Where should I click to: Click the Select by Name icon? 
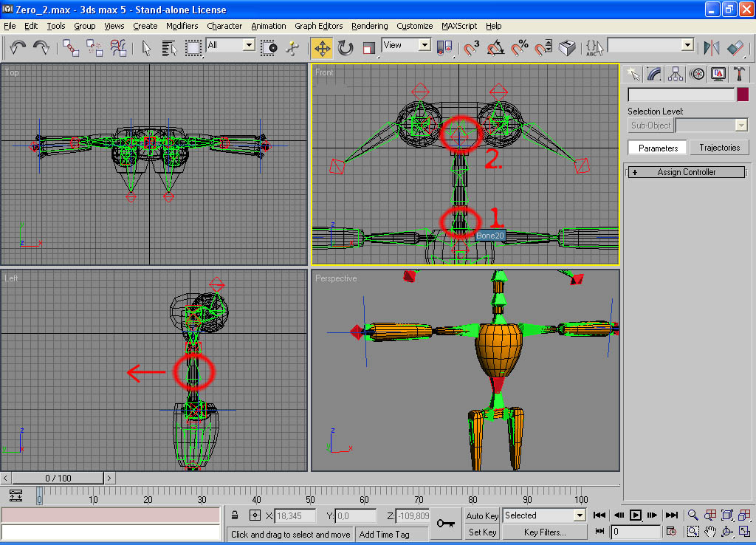pyautogui.click(x=169, y=49)
